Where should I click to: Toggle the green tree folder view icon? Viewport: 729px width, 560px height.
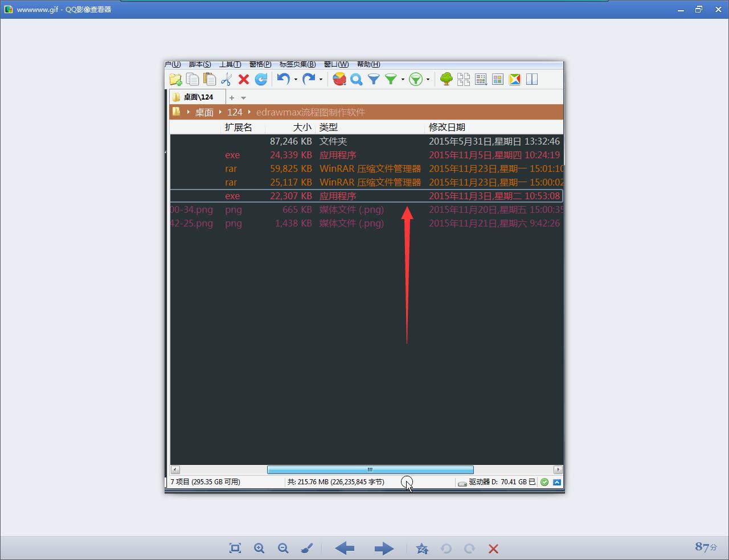coord(447,80)
